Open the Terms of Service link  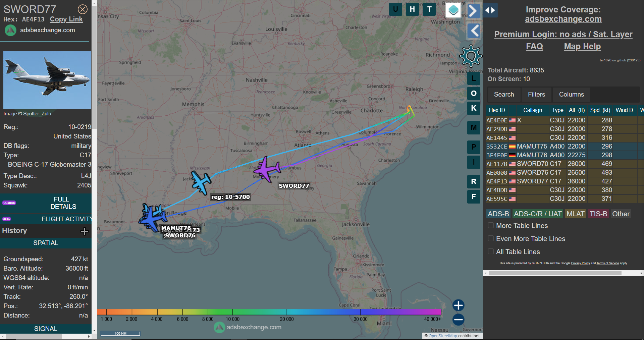pyautogui.click(x=607, y=263)
